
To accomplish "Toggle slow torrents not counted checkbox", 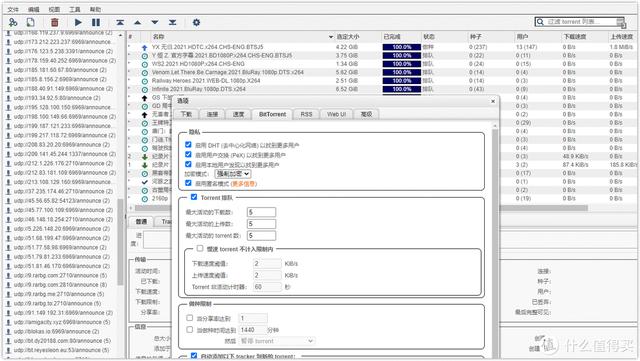I will coord(200,248).
